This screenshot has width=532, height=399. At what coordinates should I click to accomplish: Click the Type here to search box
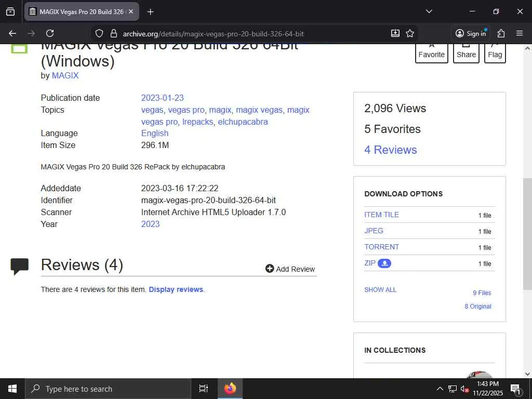(108, 389)
